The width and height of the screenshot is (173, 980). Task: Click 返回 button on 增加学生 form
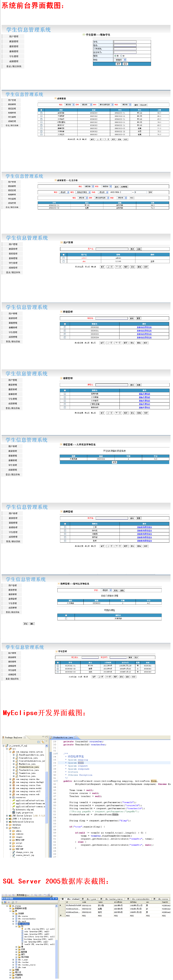point(125,64)
